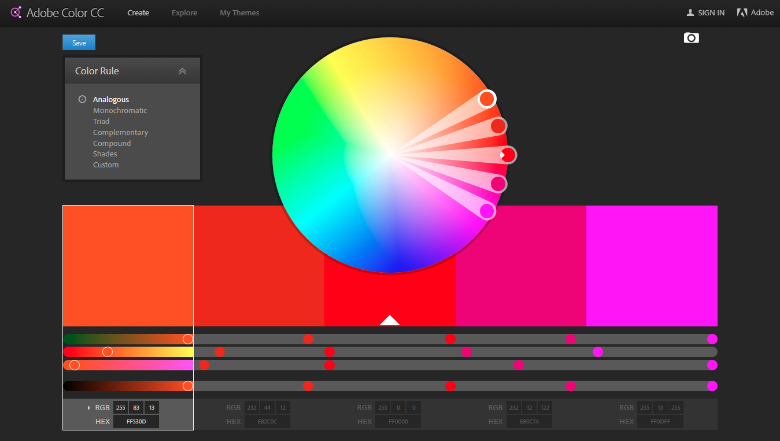Click the white base-color triangle marker under the swatches
Screen dimensions: 780x441
click(x=390, y=320)
